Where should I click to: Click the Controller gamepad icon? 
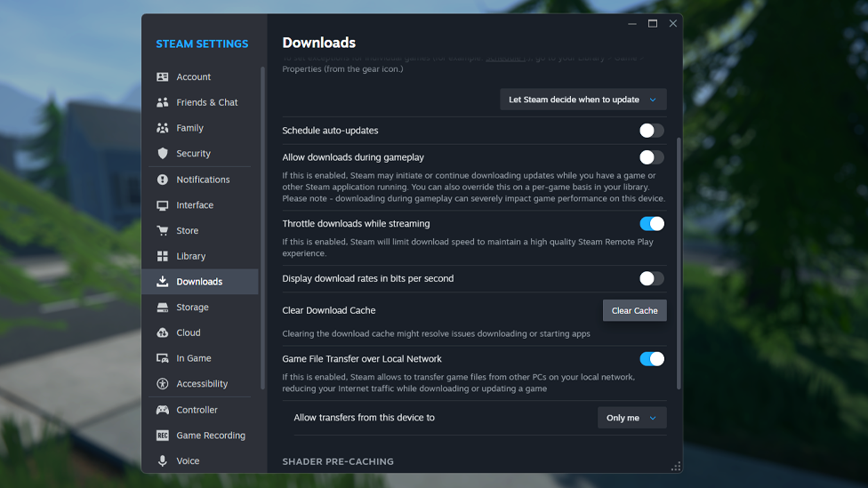click(x=162, y=410)
